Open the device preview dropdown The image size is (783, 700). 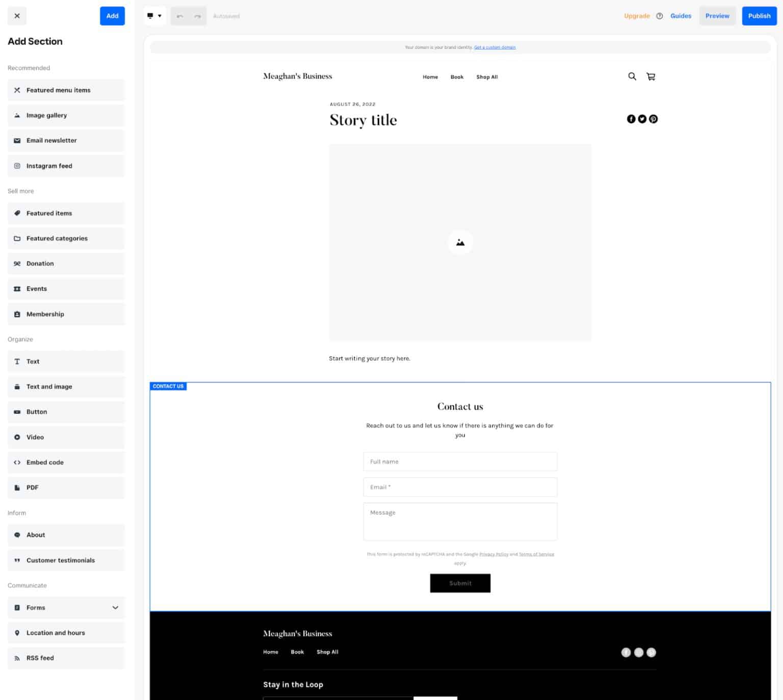(154, 16)
